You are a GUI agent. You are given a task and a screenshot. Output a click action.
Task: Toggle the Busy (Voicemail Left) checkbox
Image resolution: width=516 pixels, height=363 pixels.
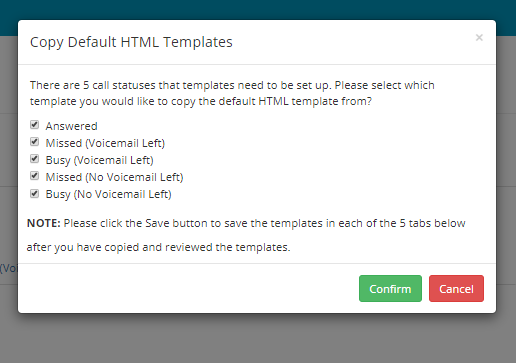[34, 159]
